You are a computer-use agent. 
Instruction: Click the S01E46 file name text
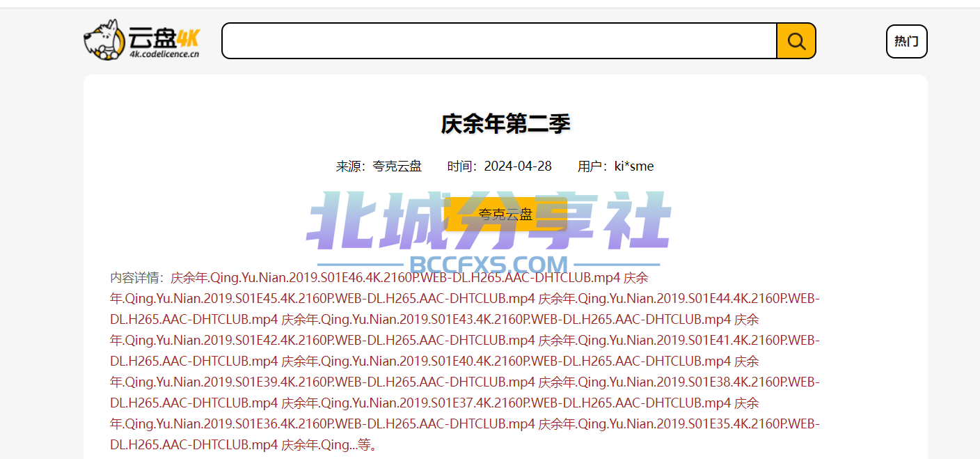395,278
